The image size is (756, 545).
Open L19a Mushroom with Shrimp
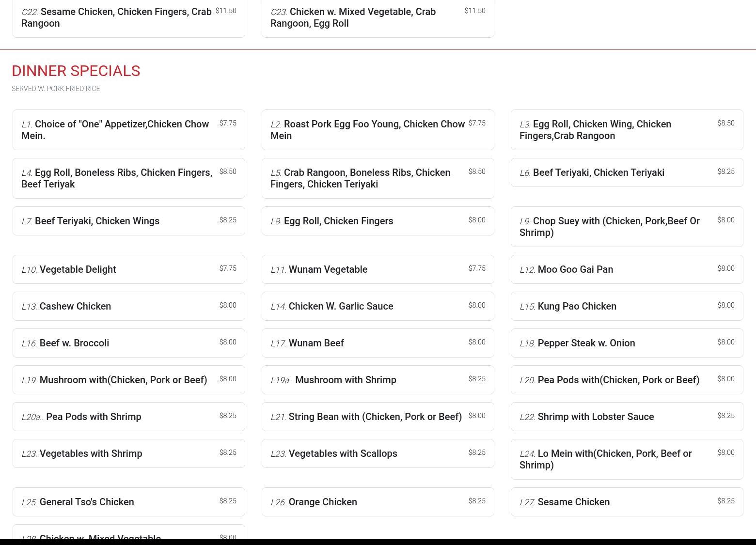[x=378, y=380]
